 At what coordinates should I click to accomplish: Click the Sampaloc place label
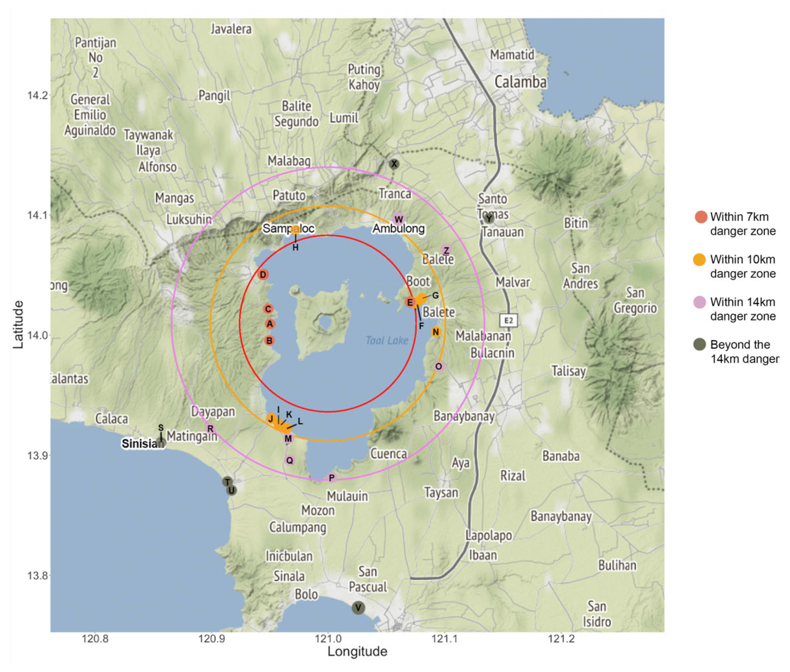(x=288, y=228)
